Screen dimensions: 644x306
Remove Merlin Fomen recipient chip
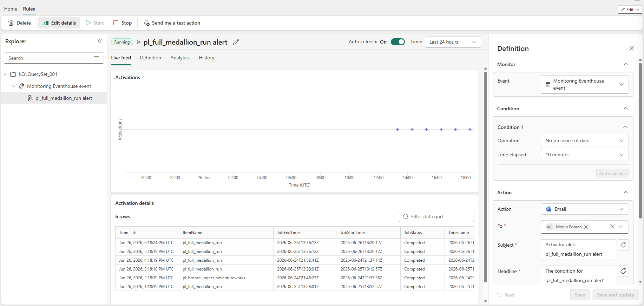[586, 227]
